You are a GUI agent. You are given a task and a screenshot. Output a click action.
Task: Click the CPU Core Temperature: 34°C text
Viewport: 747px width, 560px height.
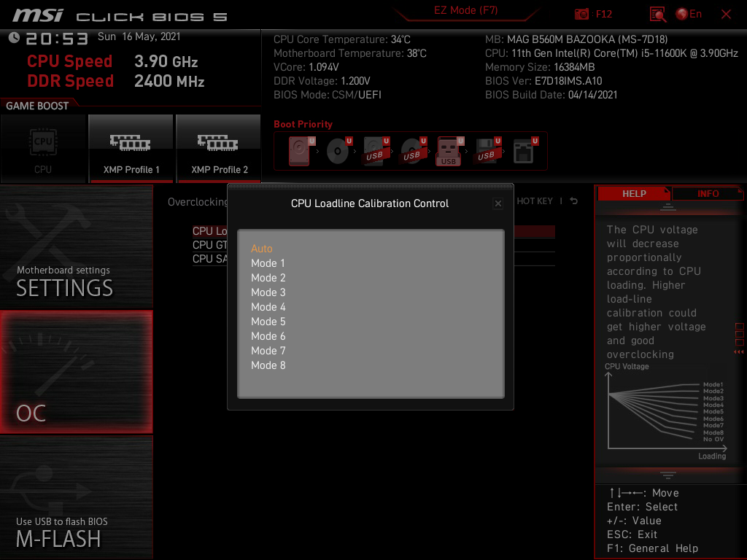click(342, 39)
